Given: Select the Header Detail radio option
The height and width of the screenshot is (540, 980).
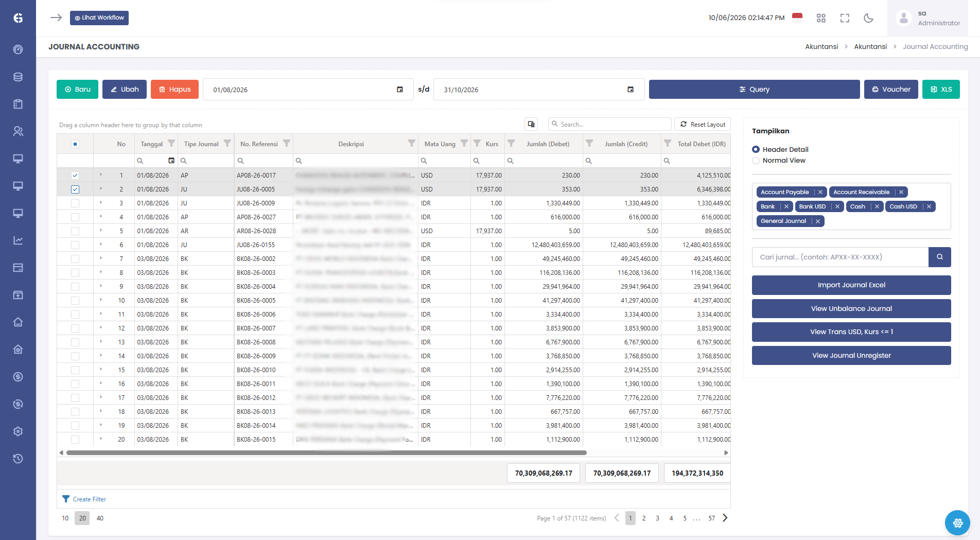Looking at the screenshot, I should [x=756, y=149].
